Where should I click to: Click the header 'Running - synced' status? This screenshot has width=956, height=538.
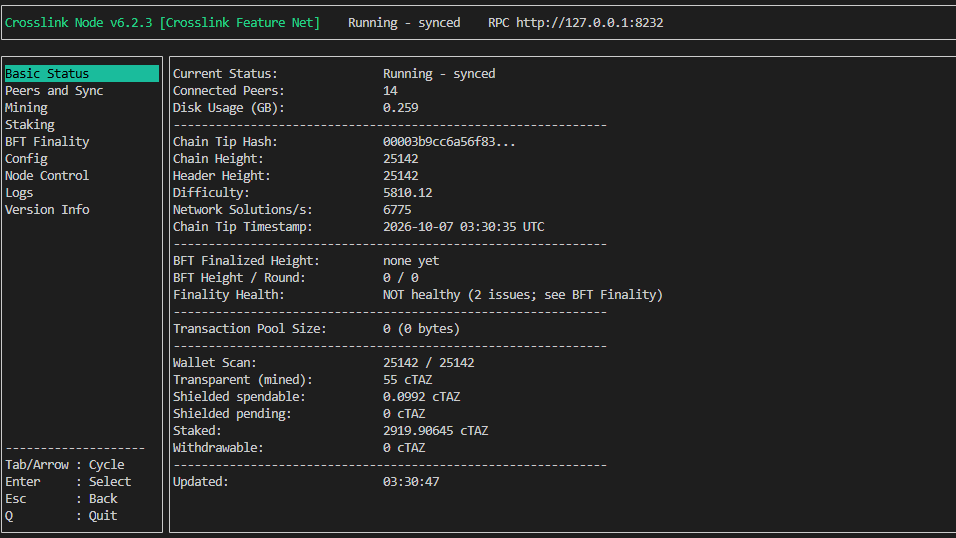pos(404,23)
